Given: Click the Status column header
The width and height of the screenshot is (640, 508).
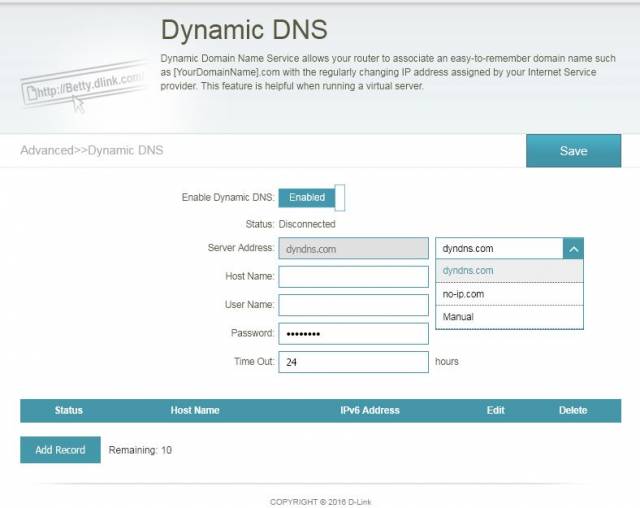Looking at the screenshot, I should 69,410.
